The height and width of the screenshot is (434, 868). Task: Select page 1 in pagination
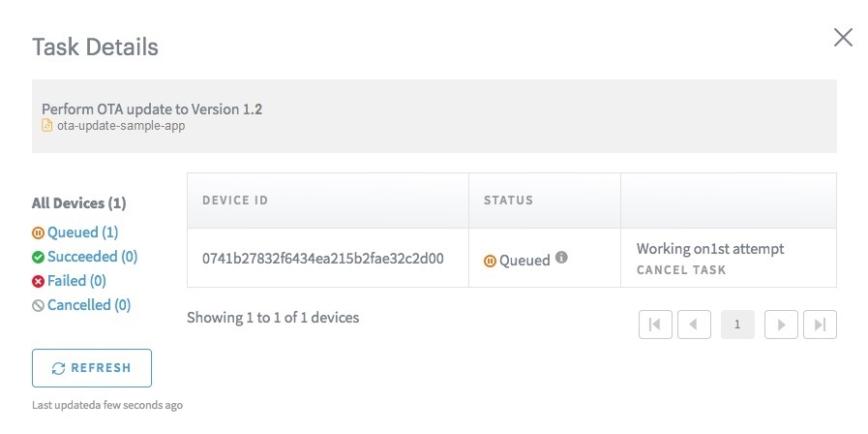737,325
